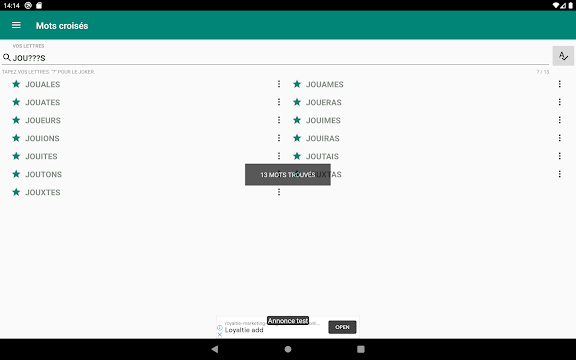Open more options for JOUIONS
The width and height of the screenshot is (576, 360).
point(279,138)
